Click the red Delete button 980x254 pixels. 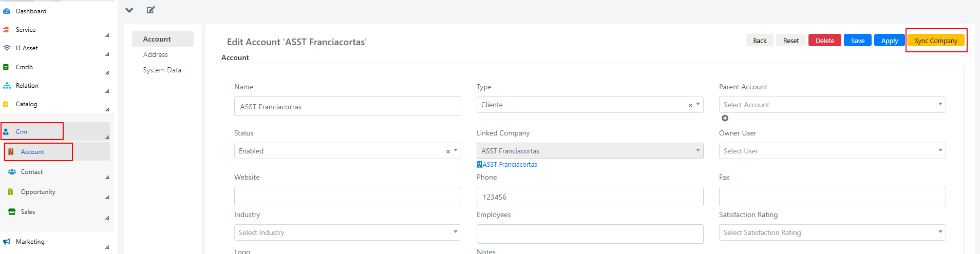pyautogui.click(x=825, y=41)
